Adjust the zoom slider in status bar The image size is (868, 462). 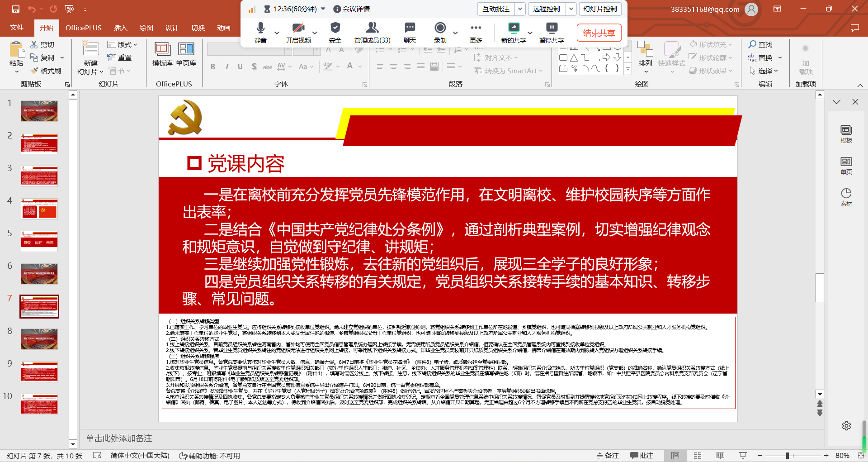tap(788, 455)
